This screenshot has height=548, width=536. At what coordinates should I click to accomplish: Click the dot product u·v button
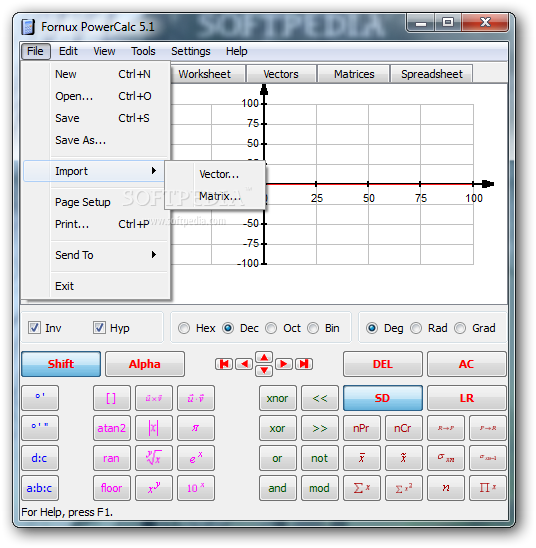(196, 398)
